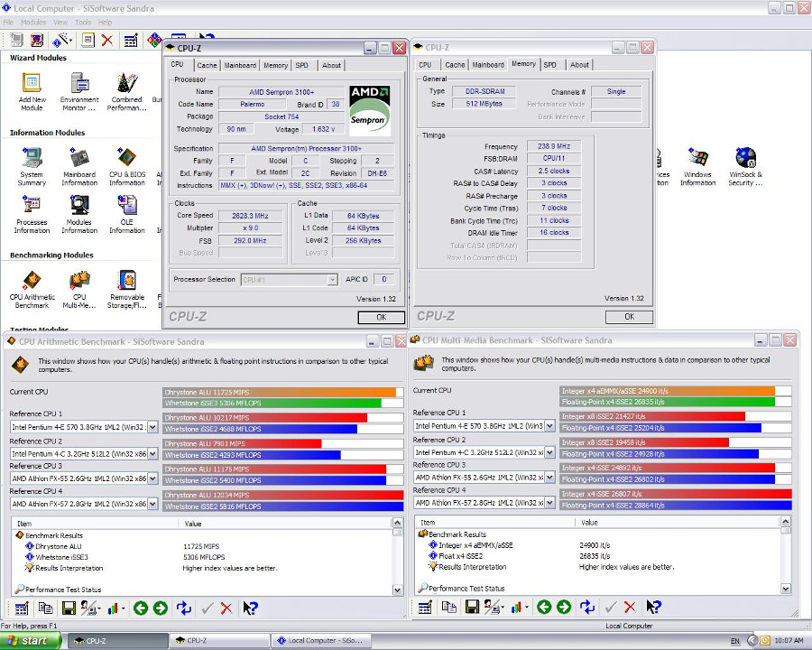
Task: Switch to the SPD tab in the CPU-Z memory timings window
Action: [550, 65]
